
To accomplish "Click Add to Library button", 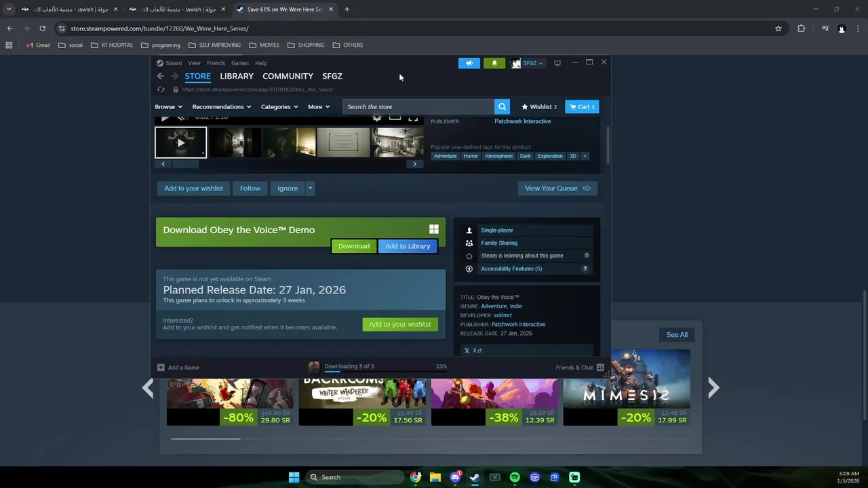I will (408, 246).
